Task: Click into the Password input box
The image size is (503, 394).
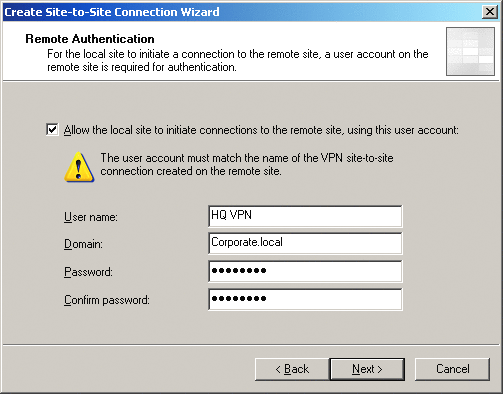Action: [x=305, y=271]
